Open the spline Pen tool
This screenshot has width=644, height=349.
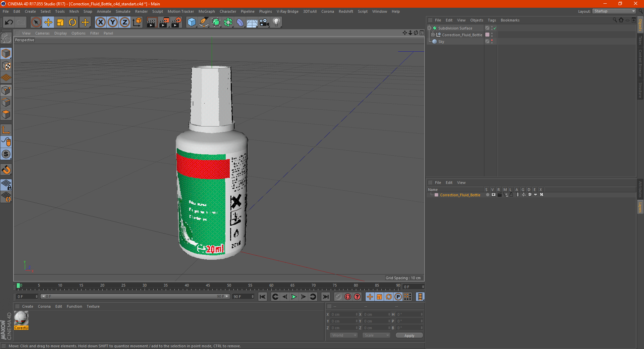pos(204,22)
